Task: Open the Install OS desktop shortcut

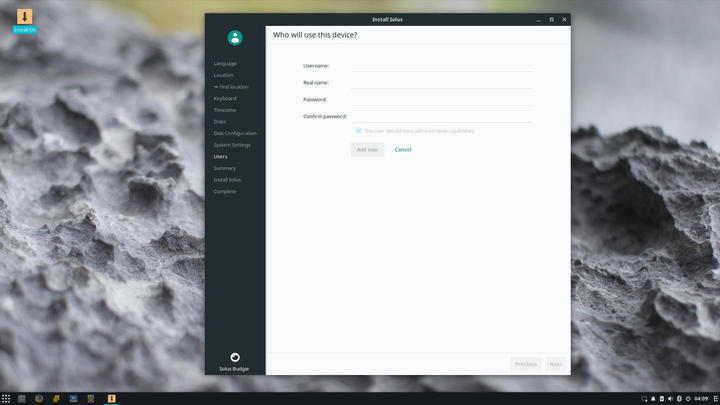Action: (x=25, y=21)
